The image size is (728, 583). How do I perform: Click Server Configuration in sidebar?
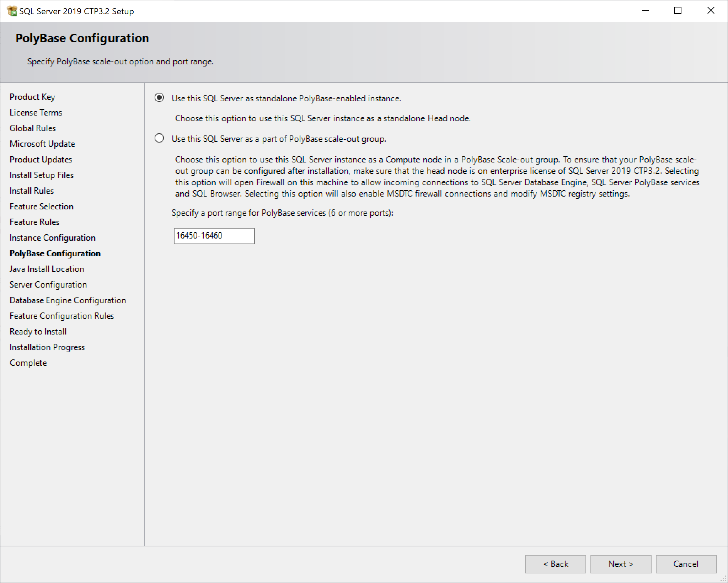[x=48, y=285]
